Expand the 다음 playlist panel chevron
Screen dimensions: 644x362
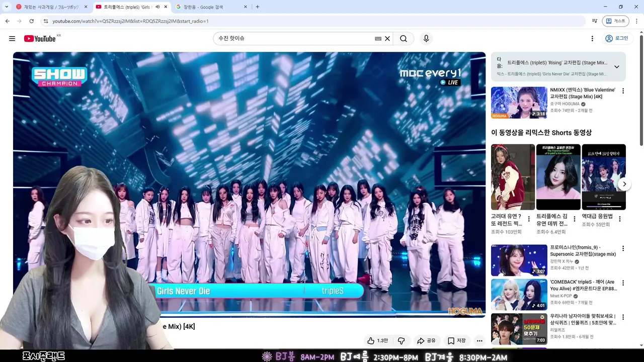[616, 67]
